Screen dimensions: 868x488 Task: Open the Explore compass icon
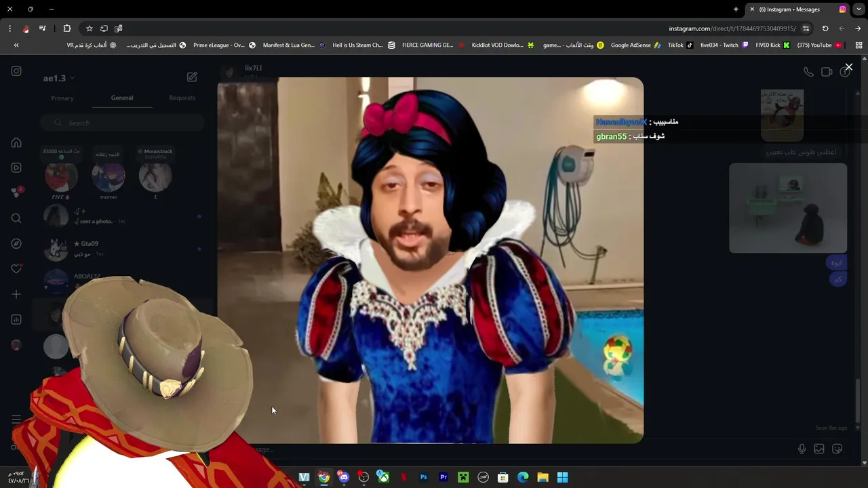pyautogui.click(x=16, y=243)
